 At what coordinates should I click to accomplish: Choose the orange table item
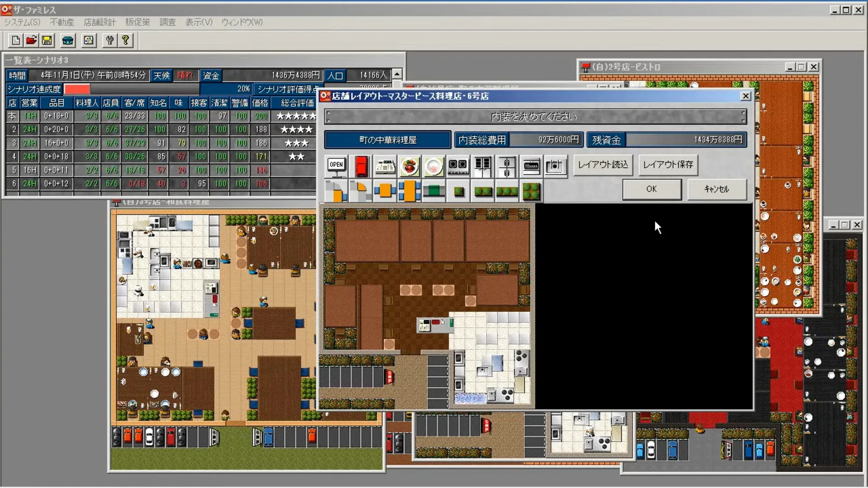click(x=385, y=191)
